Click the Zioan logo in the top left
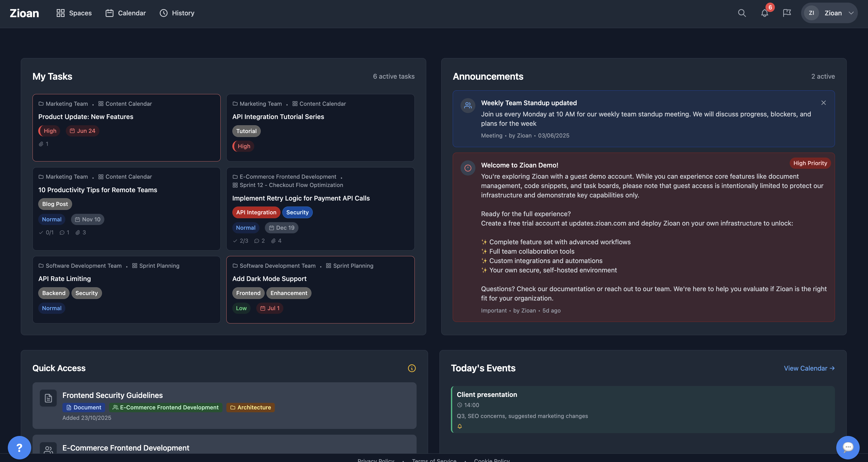The height and width of the screenshot is (462, 868). click(x=24, y=13)
